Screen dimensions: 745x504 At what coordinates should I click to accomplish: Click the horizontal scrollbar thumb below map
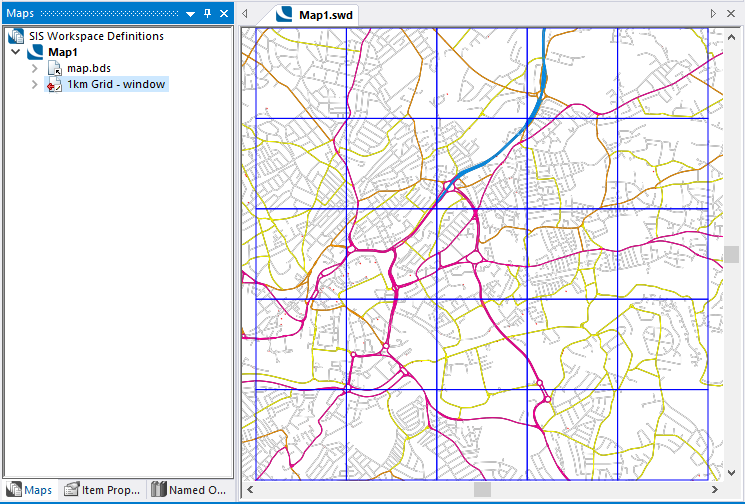482,490
